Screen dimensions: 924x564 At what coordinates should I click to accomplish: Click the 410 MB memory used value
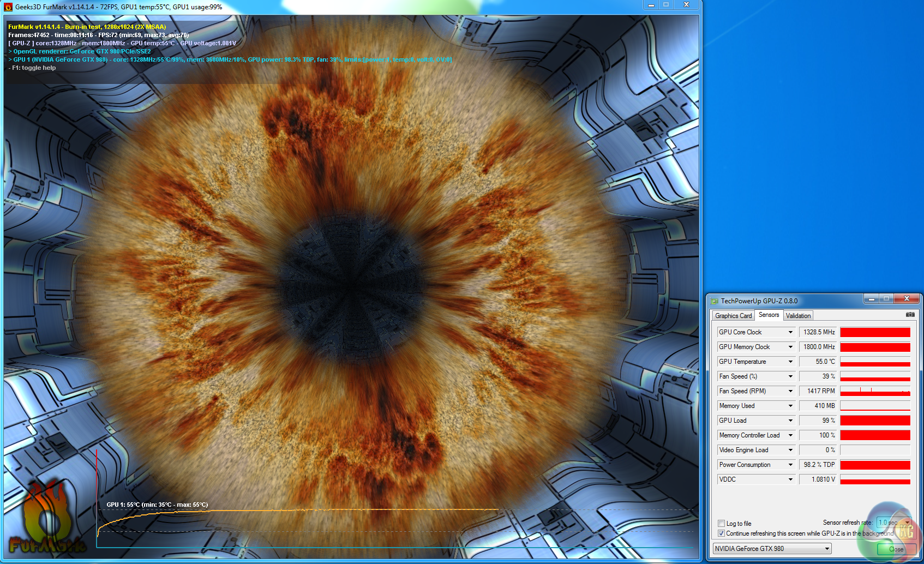click(818, 406)
